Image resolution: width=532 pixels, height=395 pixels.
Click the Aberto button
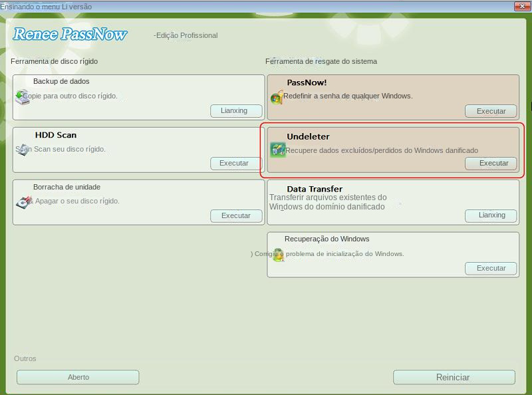click(x=78, y=377)
